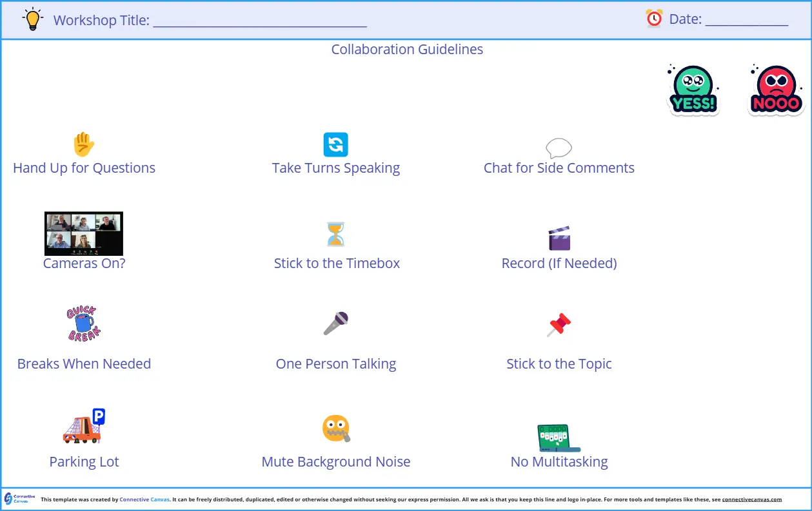Click the speech bubble chat icon
The width and height of the screenshot is (812, 511).
point(559,148)
